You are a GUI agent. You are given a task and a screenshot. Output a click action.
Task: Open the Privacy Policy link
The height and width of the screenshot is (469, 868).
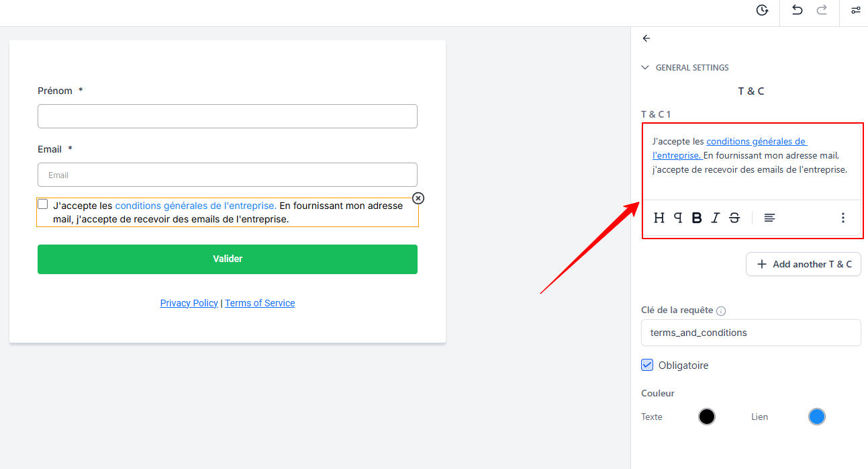coord(189,303)
